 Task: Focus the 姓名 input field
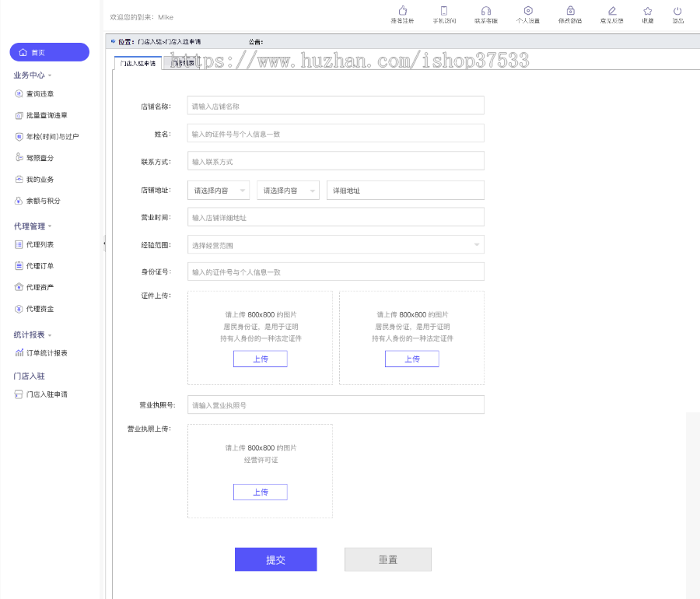pyautogui.click(x=336, y=134)
